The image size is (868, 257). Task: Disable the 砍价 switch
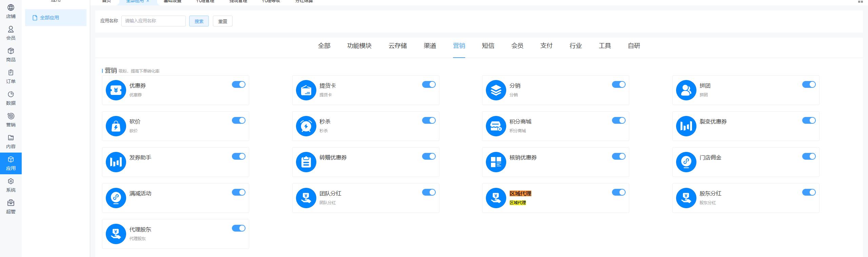point(239,120)
